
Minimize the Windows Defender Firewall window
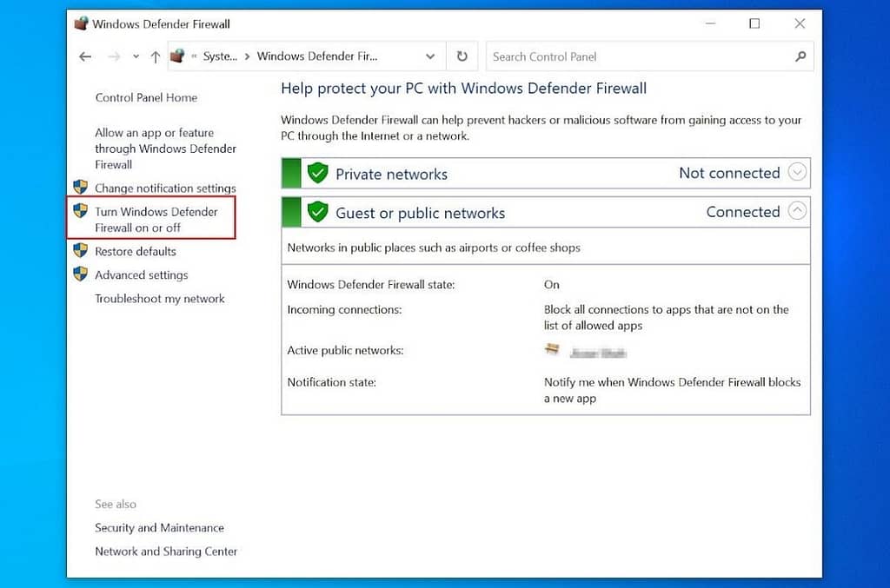click(x=710, y=23)
